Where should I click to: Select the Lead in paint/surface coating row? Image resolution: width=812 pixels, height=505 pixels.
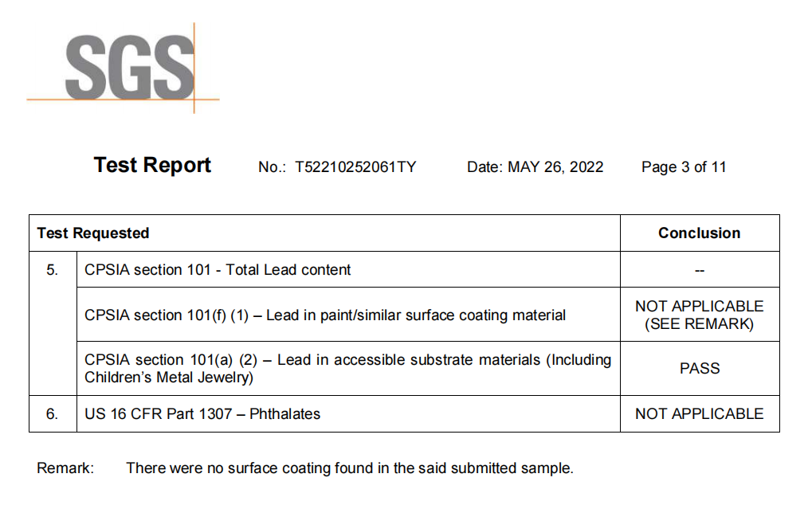325,315
